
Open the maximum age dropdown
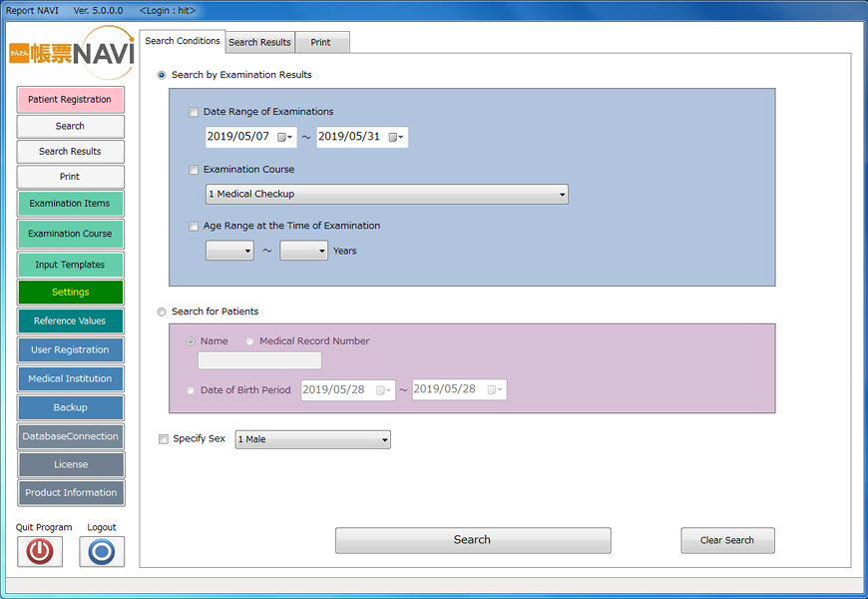pos(303,252)
